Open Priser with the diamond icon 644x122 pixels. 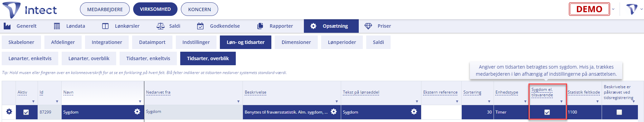[x=378, y=26]
